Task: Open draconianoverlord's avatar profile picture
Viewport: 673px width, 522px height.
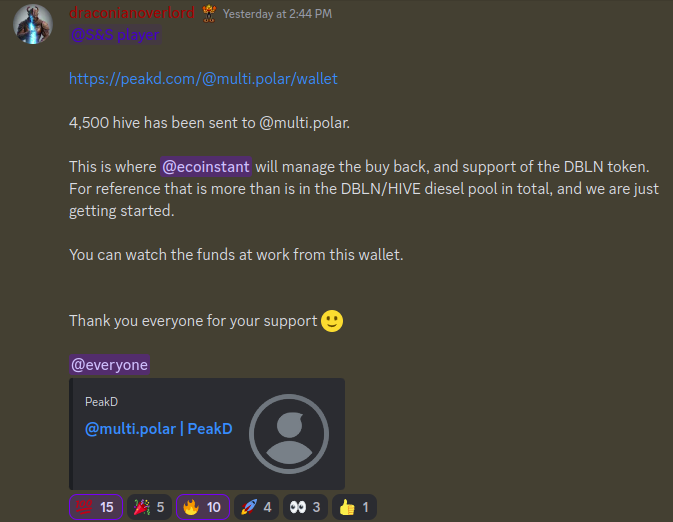Action: pyautogui.click(x=33, y=24)
